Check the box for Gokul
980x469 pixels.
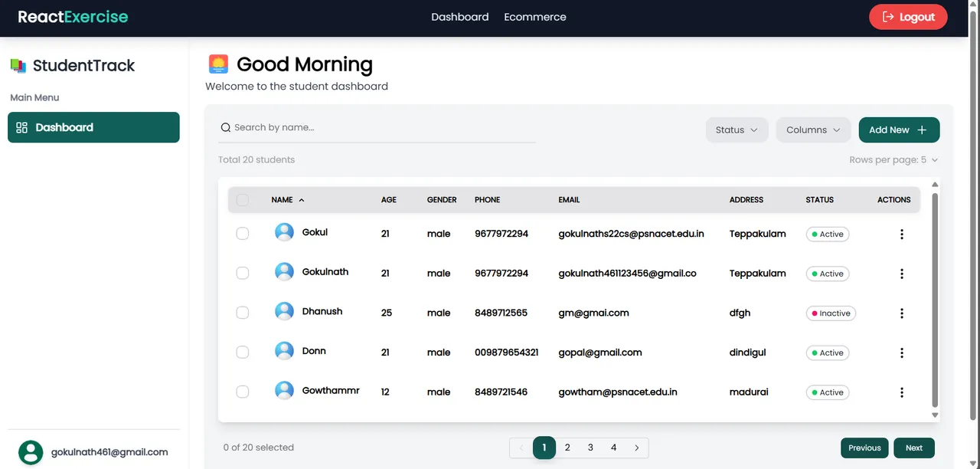click(x=243, y=234)
